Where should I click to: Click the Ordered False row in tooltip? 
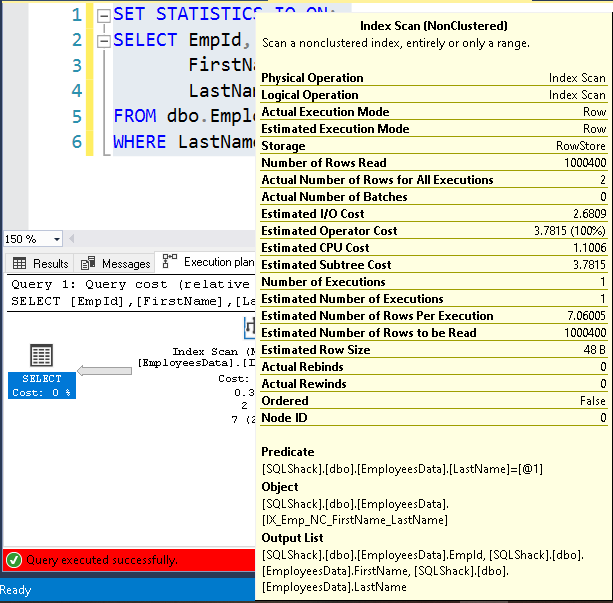(x=434, y=401)
